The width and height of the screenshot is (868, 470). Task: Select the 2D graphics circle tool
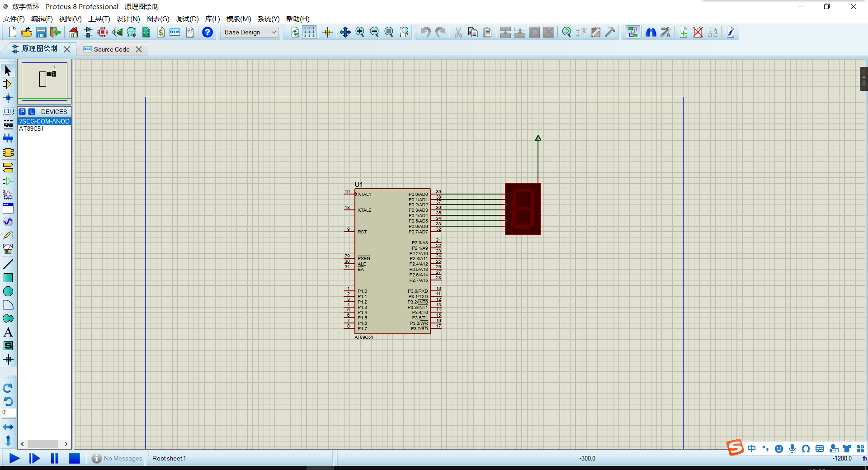[8, 291]
